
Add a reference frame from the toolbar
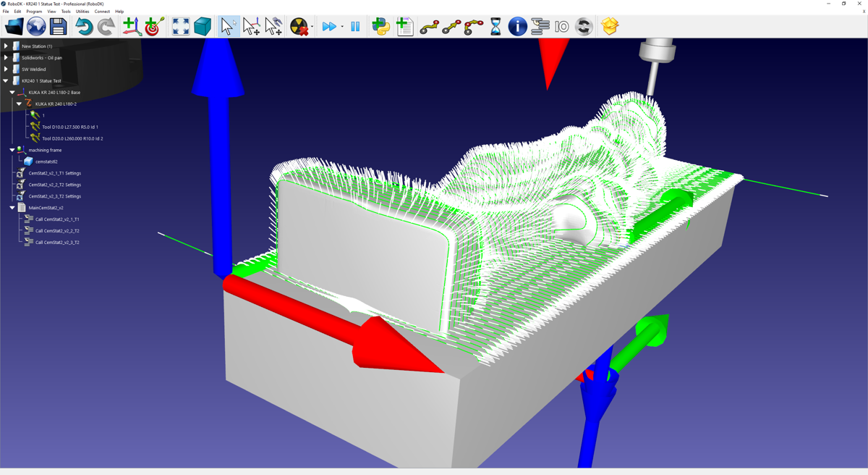click(131, 27)
